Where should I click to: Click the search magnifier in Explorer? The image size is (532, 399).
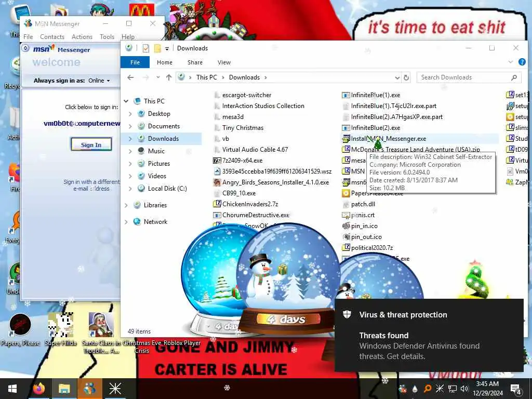pyautogui.click(x=514, y=77)
